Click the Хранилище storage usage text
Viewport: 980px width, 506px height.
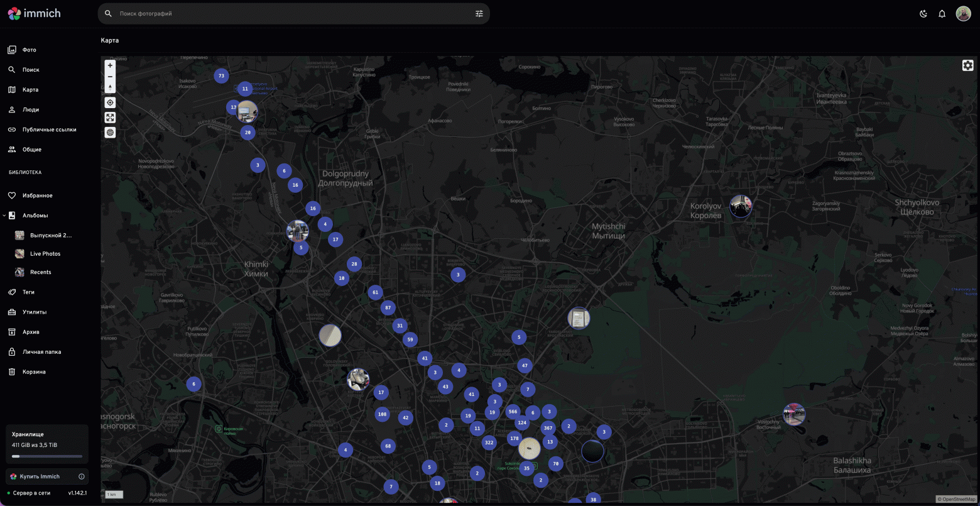[x=35, y=445]
